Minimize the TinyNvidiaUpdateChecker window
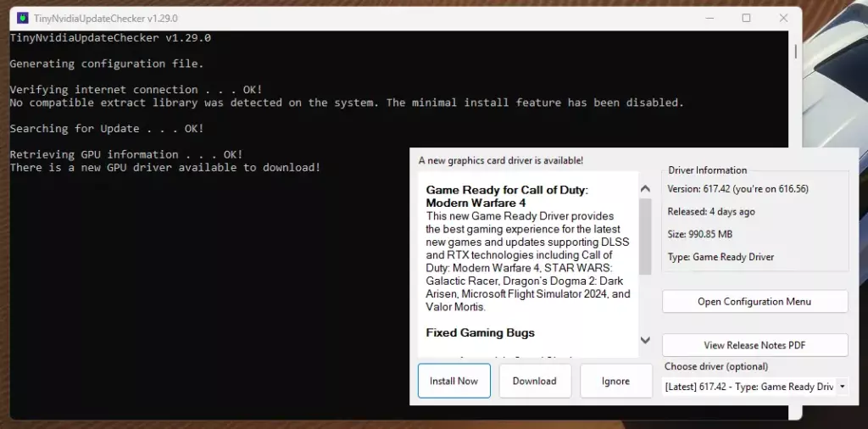The height and width of the screenshot is (429, 868). coord(710,19)
